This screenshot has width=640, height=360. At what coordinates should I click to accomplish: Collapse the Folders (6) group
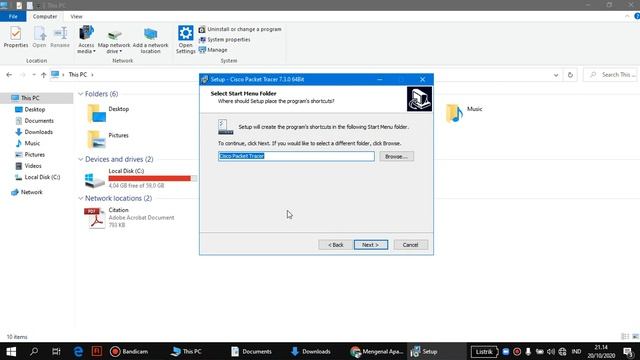pos(80,94)
